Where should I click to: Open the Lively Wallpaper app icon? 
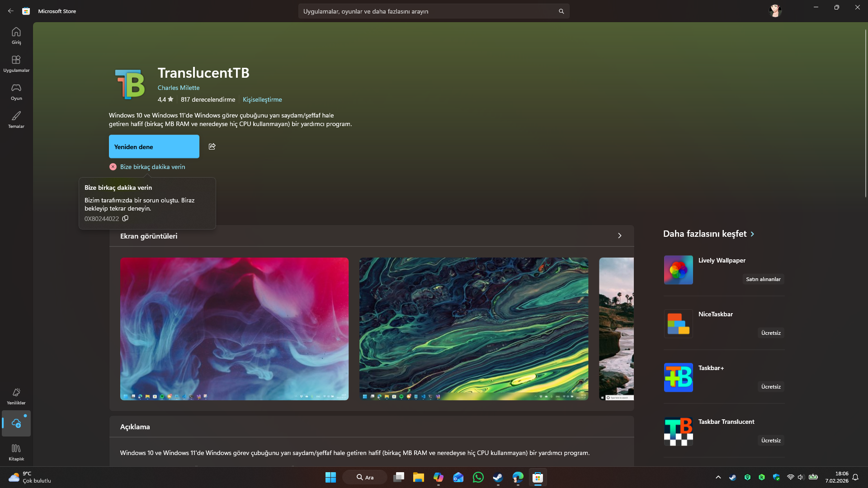tap(678, 270)
